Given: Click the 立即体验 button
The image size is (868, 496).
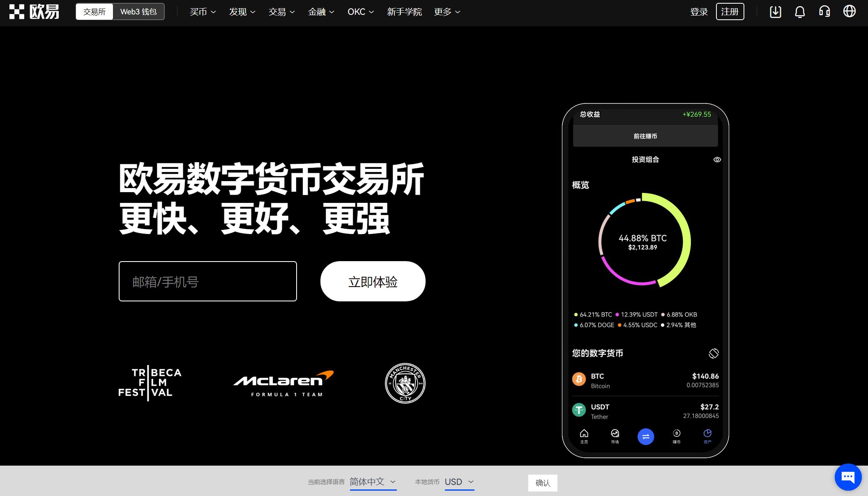Looking at the screenshot, I should point(373,281).
